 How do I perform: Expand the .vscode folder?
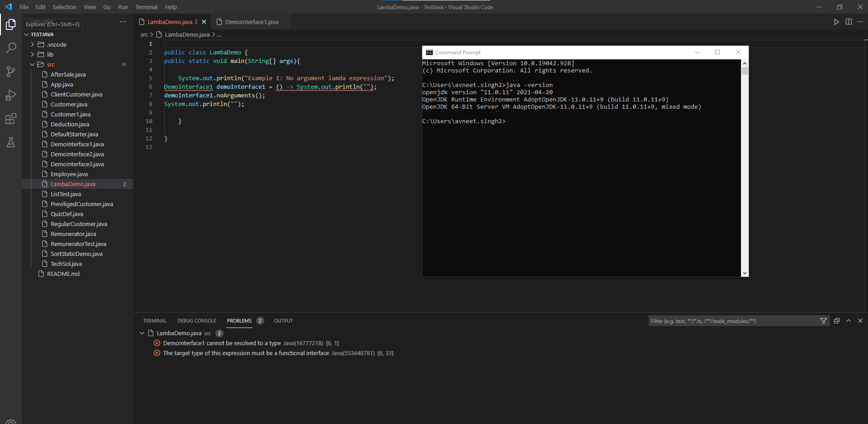pyautogui.click(x=32, y=44)
